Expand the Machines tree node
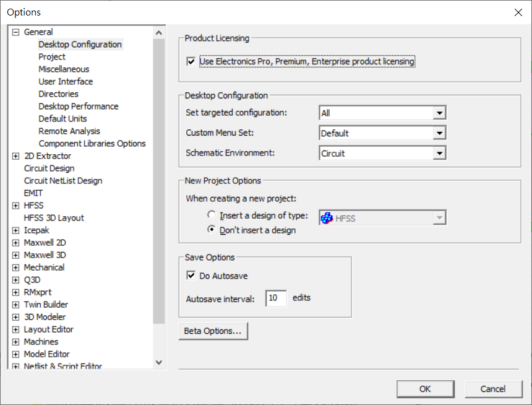Screen dimensions: 532x405 point(15,342)
